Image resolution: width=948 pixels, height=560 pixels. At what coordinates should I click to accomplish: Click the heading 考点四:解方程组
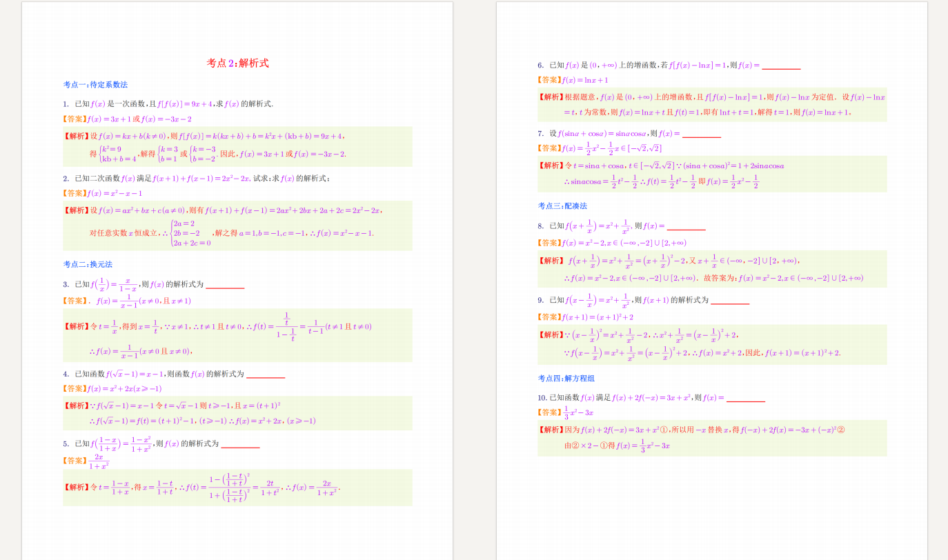[566, 378]
